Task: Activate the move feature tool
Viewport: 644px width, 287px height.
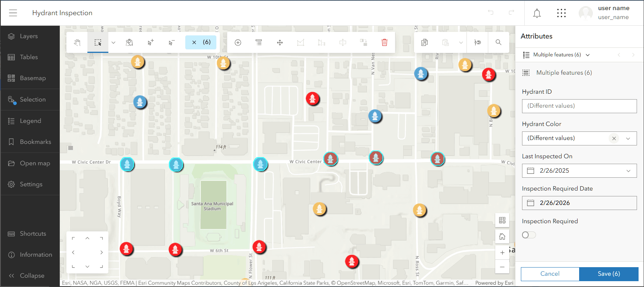Action: pos(280,42)
